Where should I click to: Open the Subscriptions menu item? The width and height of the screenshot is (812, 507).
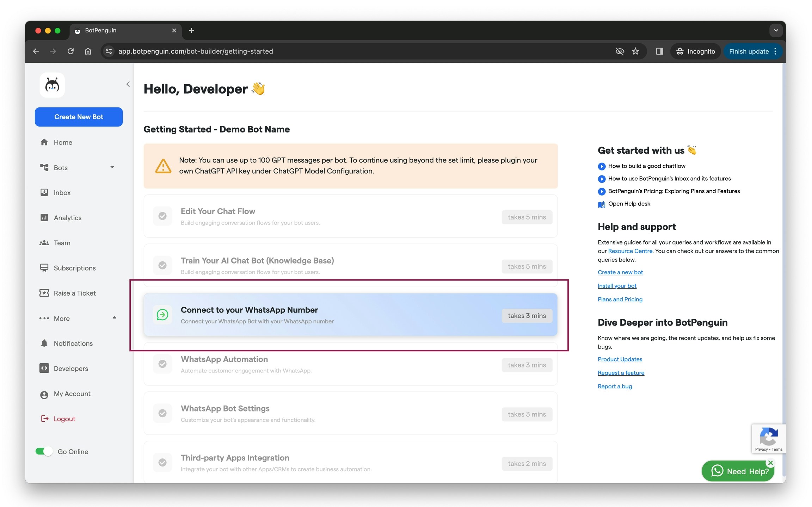click(74, 268)
